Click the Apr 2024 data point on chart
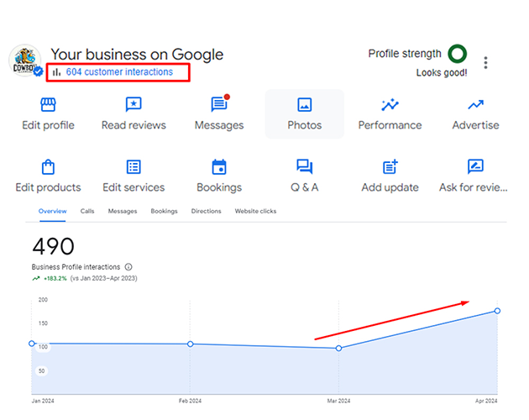The height and width of the screenshot is (420, 529). pyautogui.click(x=497, y=311)
